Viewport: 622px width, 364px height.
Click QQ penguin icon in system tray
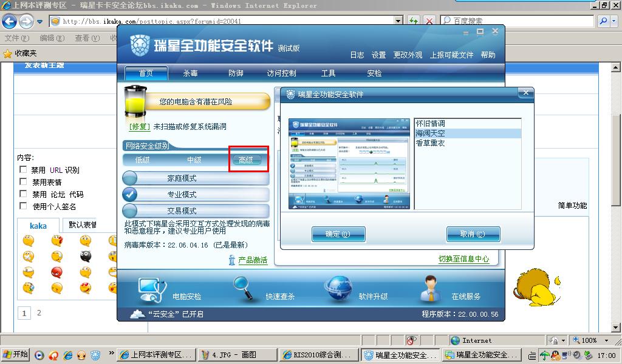point(556,356)
